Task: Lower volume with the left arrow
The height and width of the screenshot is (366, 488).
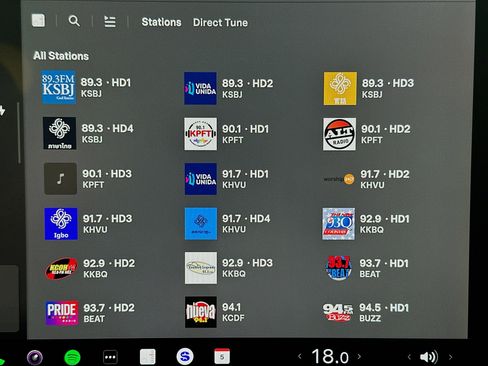Action: pyautogui.click(x=409, y=357)
